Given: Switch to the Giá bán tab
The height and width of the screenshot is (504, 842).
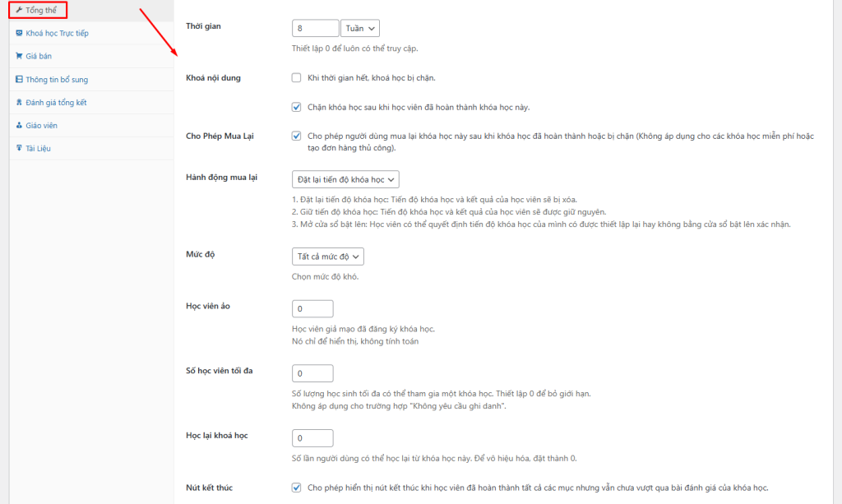Looking at the screenshot, I should pos(39,56).
